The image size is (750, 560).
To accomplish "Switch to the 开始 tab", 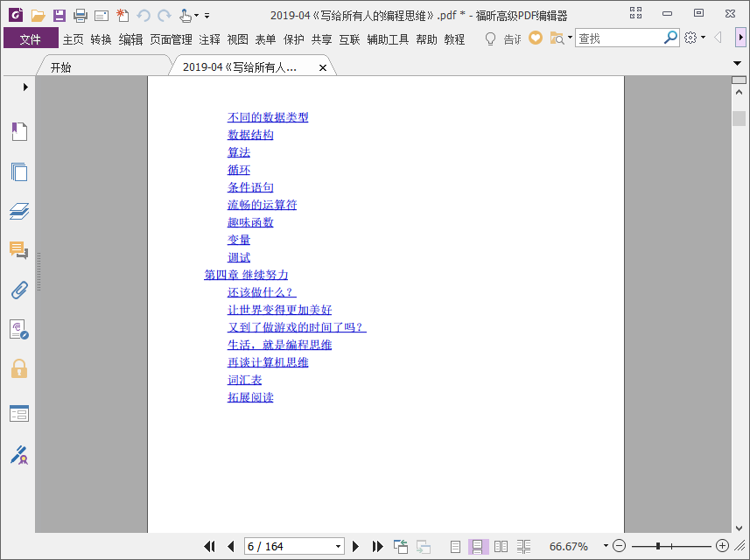I will (x=60, y=67).
